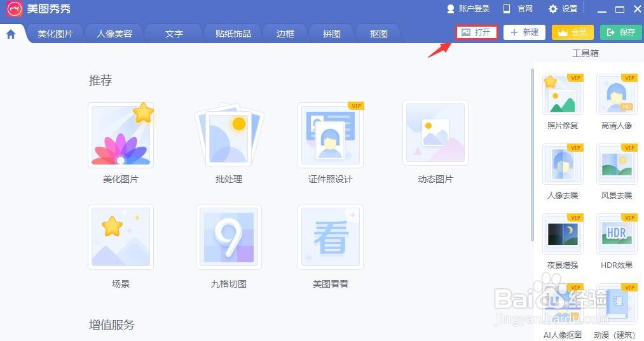This screenshot has height=341, width=644.
Task: Maximize the 美图秀秀 window
Action: click(620, 9)
